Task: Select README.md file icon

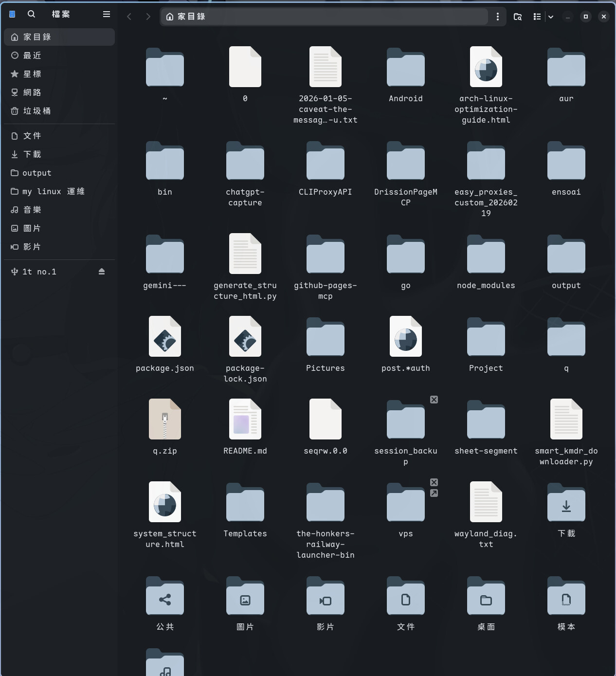Action: (x=245, y=420)
